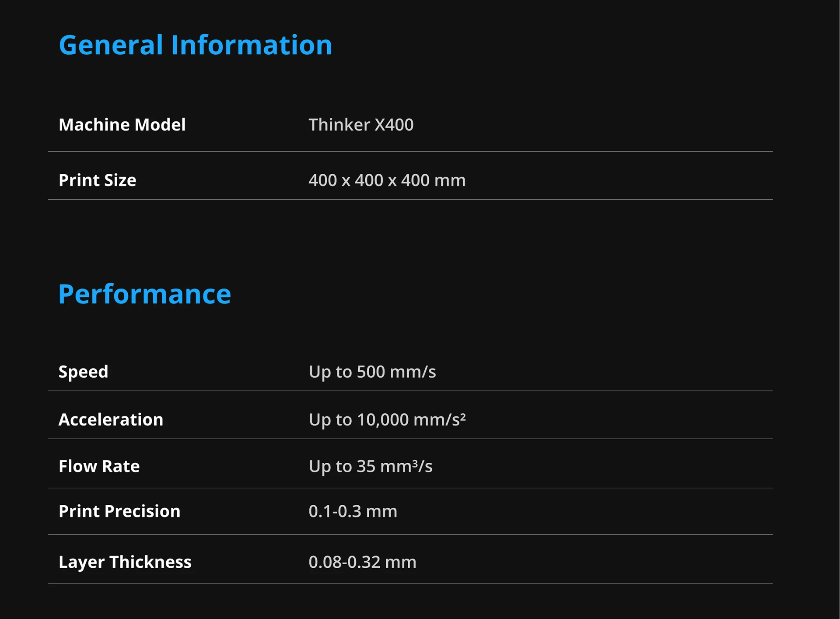Click the divider line below Machine Model row
840x619 pixels.
click(x=410, y=151)
